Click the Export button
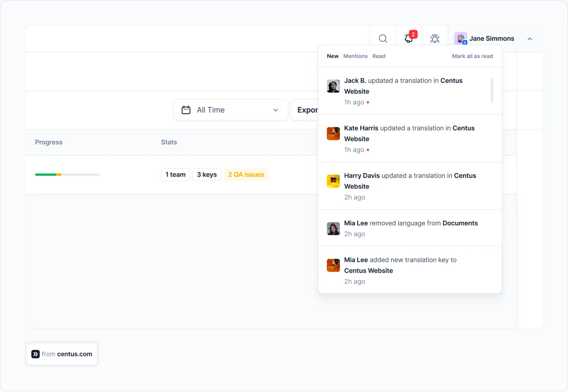Screen dimensions: 568x392 tap(308, 110)
